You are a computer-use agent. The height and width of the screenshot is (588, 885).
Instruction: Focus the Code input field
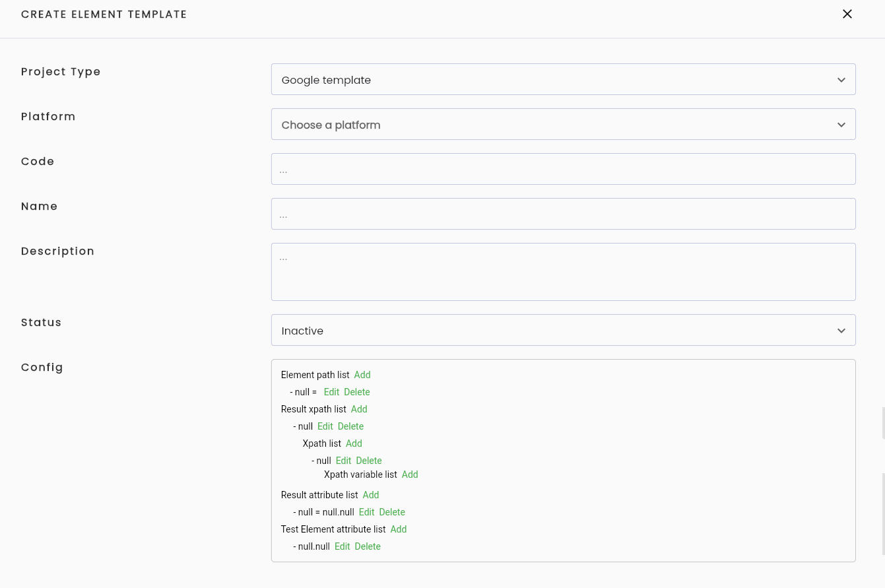point(563,169)
